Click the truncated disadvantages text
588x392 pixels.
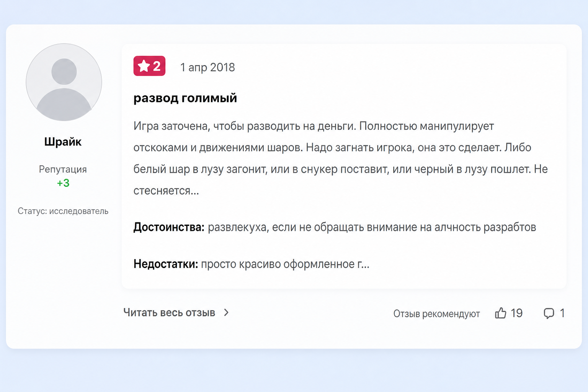tap(285, 264)
